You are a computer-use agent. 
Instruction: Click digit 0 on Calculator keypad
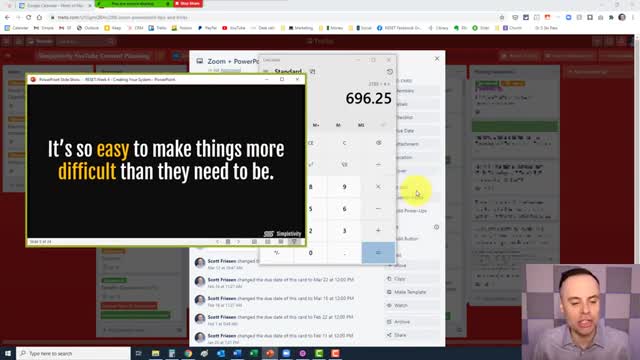311,253
